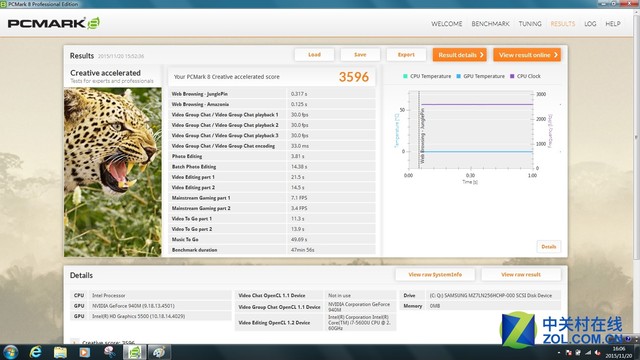Open the Action Center flag tray icon
This screenshot has height=360, width=640.
click(569, 352)
